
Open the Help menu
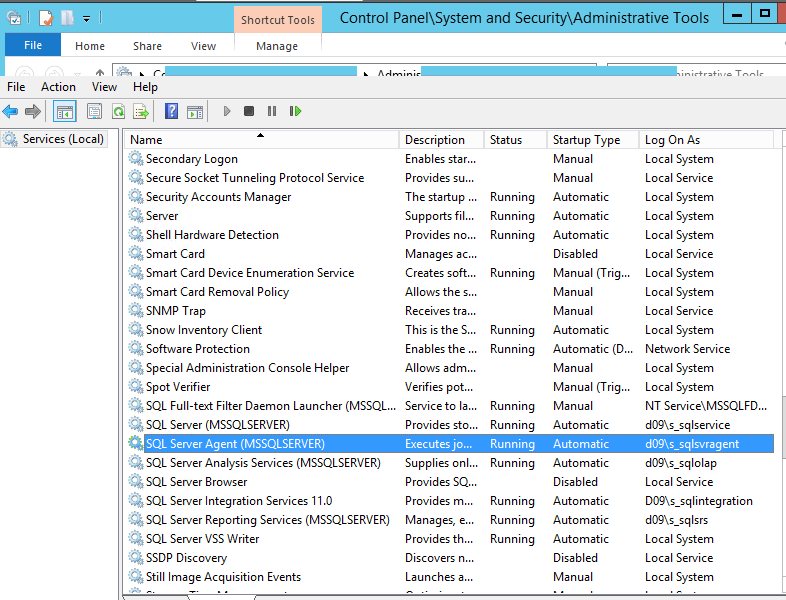click(x=145, y=87)
